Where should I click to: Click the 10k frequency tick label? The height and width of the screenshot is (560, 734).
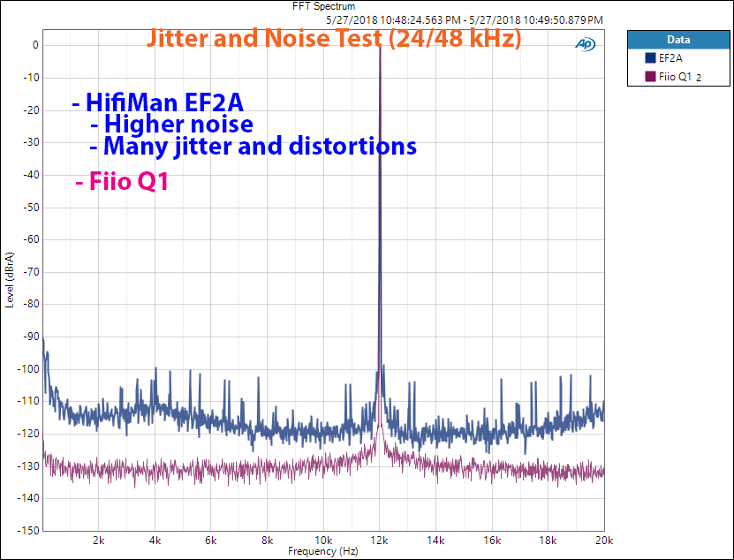(323, 541)
